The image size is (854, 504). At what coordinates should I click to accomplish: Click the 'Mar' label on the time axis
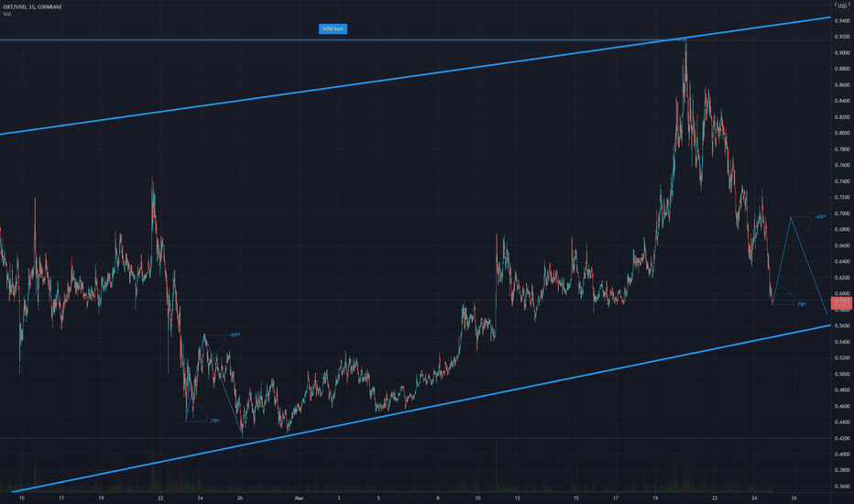point(299,499)
